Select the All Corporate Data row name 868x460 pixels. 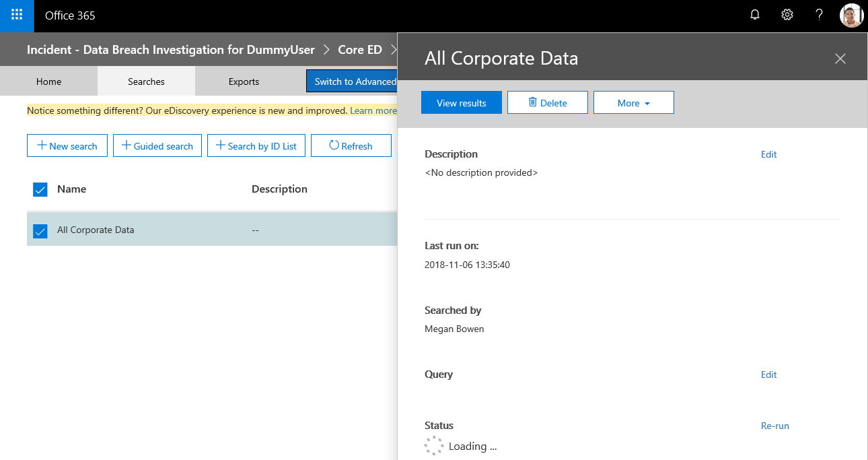click(x=96, y=230)
